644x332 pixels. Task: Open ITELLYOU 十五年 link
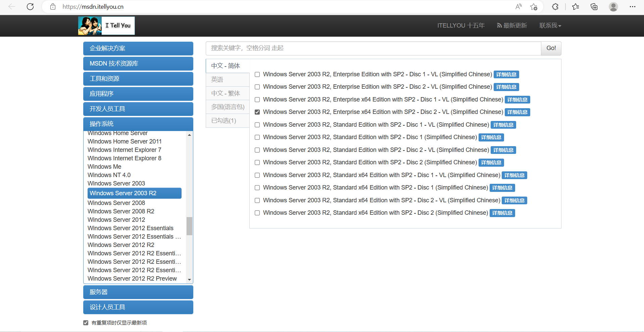(461, 26)
